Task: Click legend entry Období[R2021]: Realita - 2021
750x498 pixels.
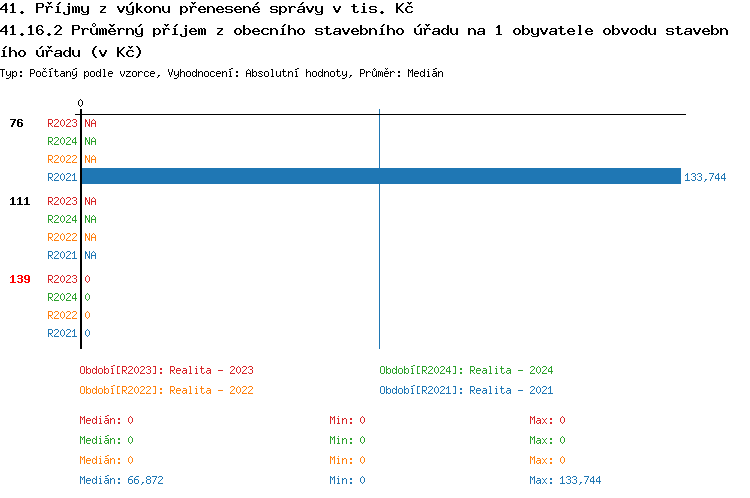Action: coord(466,390)
